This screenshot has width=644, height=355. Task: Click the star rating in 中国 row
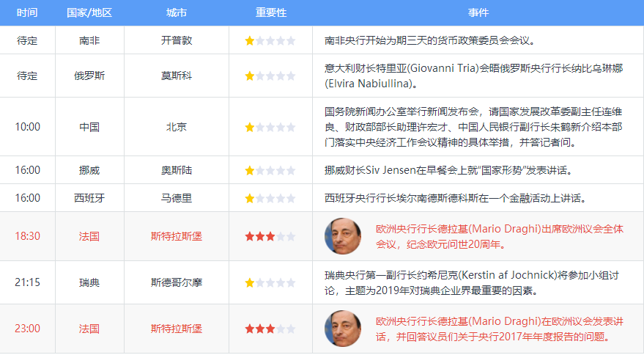click(x=270, y=127)
